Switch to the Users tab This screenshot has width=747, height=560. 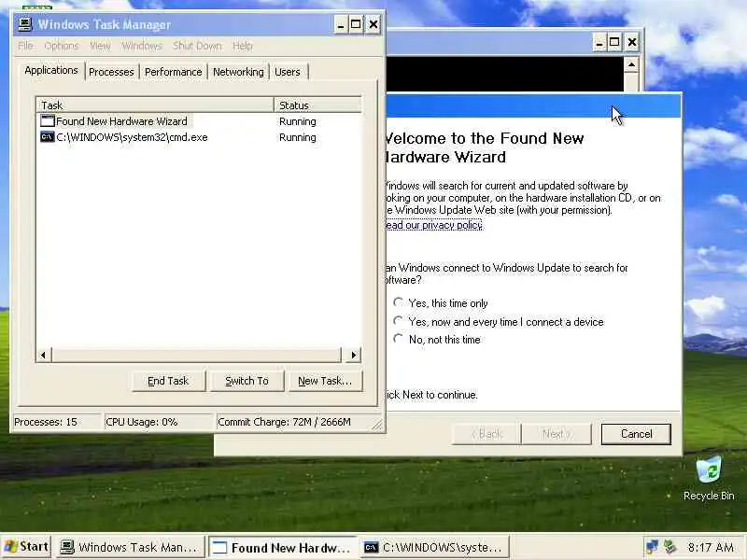pos(288,72)
